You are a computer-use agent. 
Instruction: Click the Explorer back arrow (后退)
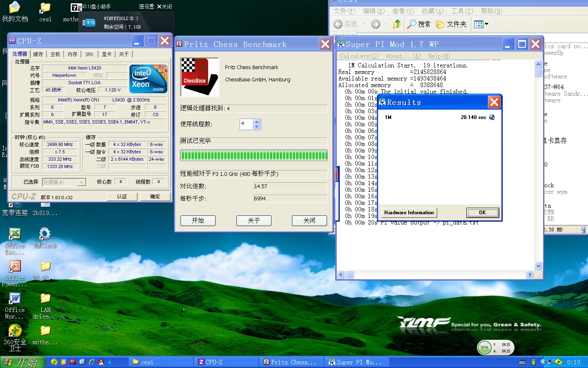345,24
